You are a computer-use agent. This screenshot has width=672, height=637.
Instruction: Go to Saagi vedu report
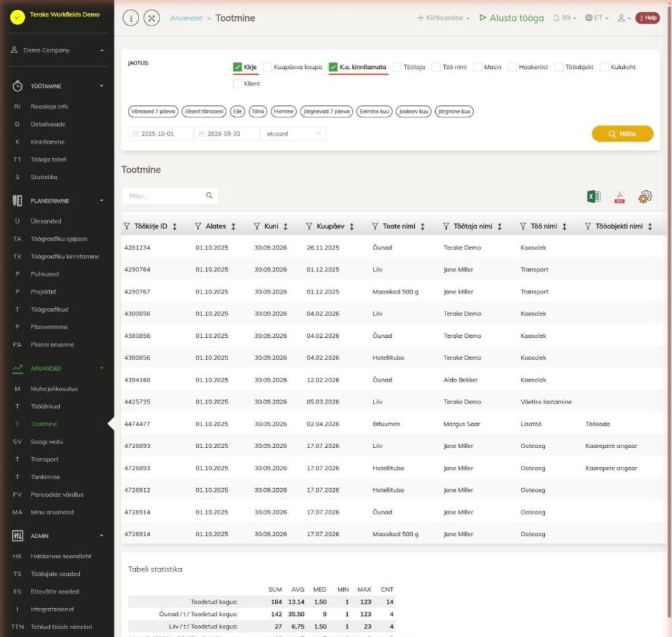pos(47,442)
